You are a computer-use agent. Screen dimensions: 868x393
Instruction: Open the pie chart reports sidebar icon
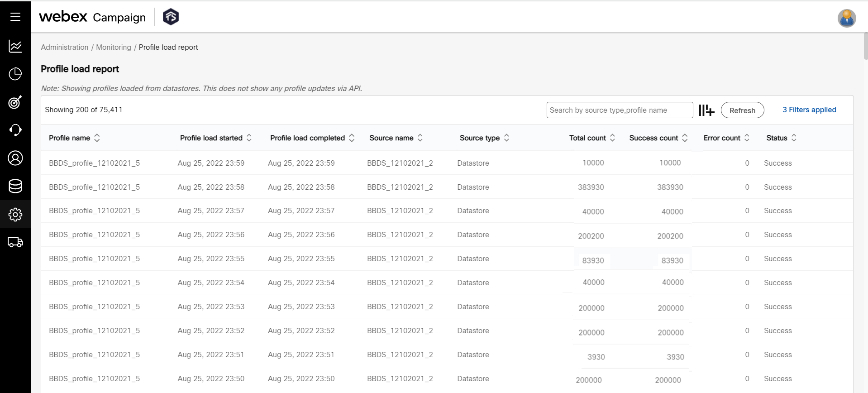tap(15, 74)
